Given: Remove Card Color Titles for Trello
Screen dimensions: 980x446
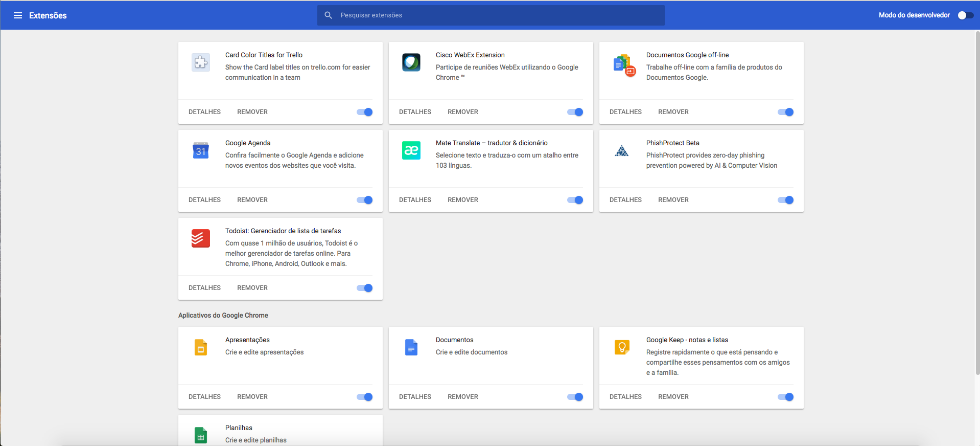Looking at the screenshot, I should 252,112.
